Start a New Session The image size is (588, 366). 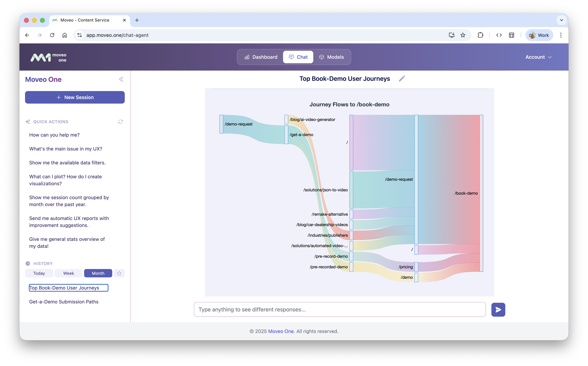pos(75,97)
